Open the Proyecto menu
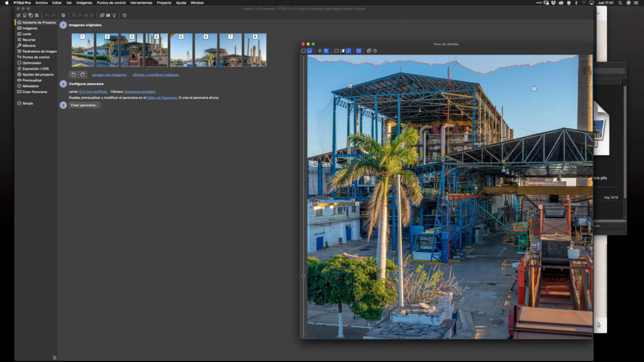The height and width of the screenshot is (362, 644). tap(164, 3)
